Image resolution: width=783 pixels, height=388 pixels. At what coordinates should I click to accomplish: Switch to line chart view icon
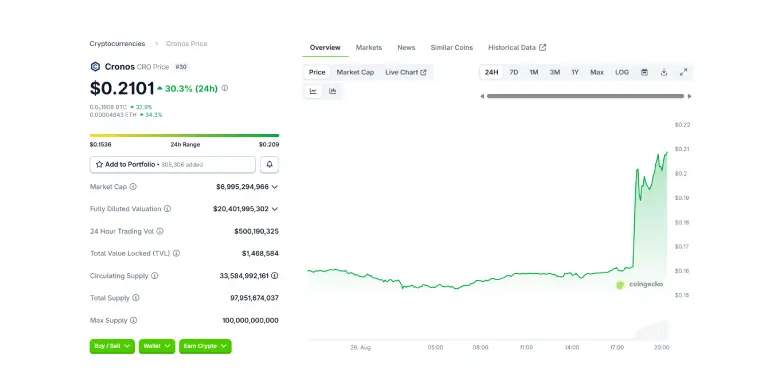[313, 91]
